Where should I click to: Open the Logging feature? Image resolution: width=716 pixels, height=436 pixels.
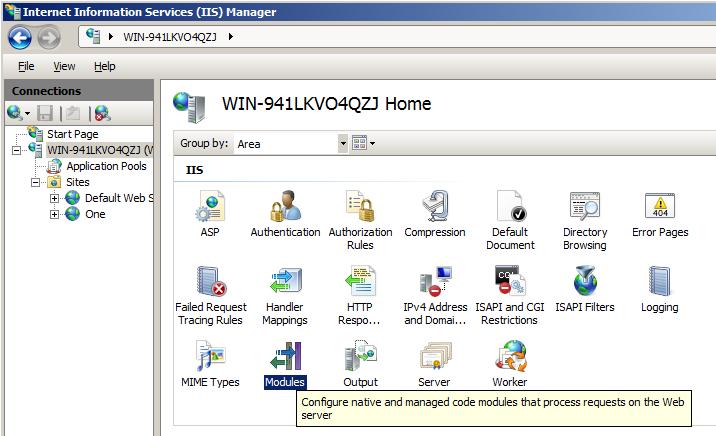pyautogui.click(x=659, y=289)
